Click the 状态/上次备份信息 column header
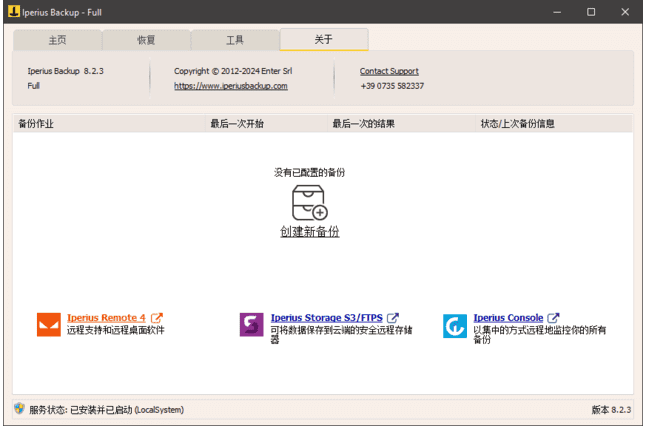 click(554, 123)
